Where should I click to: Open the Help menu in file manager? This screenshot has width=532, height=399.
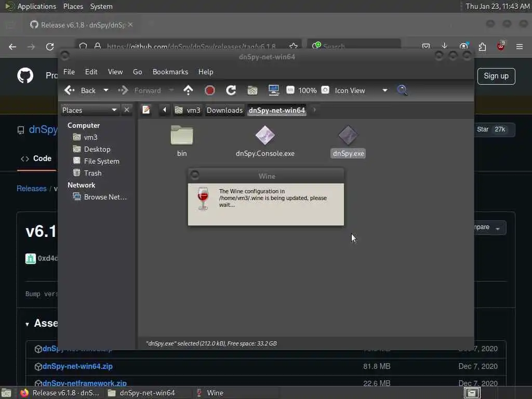(x=206, y=72)
